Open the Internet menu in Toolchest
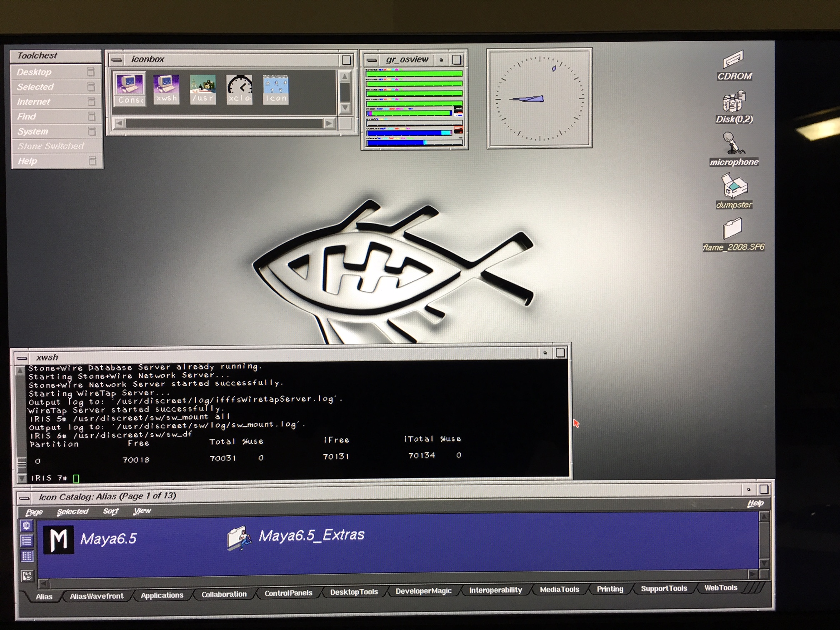Screen dimensions: 840x630 (56, 102)
